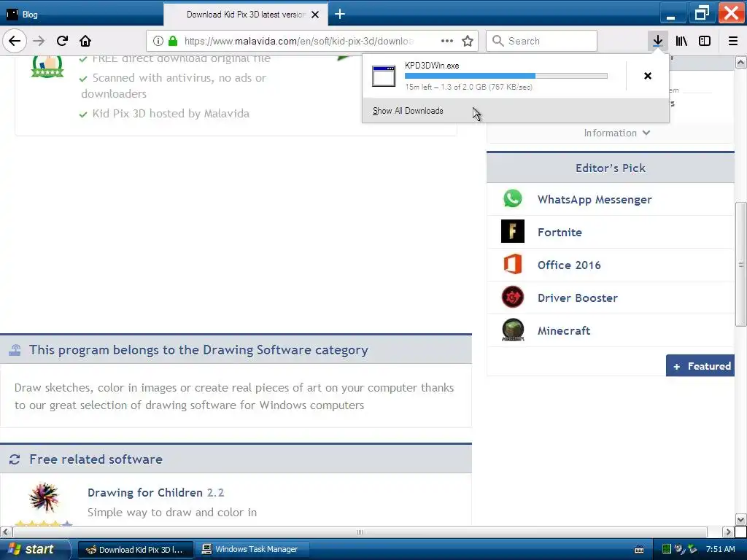This screenshot has width=747, height=560.
Task: Go back with the browser back arrow
Action: pos(15,41)
